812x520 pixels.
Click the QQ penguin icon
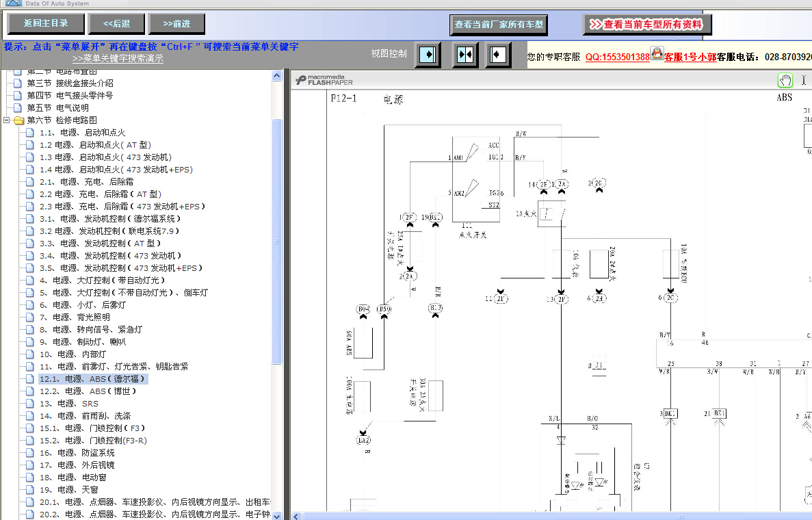click(x=657, y=53)
